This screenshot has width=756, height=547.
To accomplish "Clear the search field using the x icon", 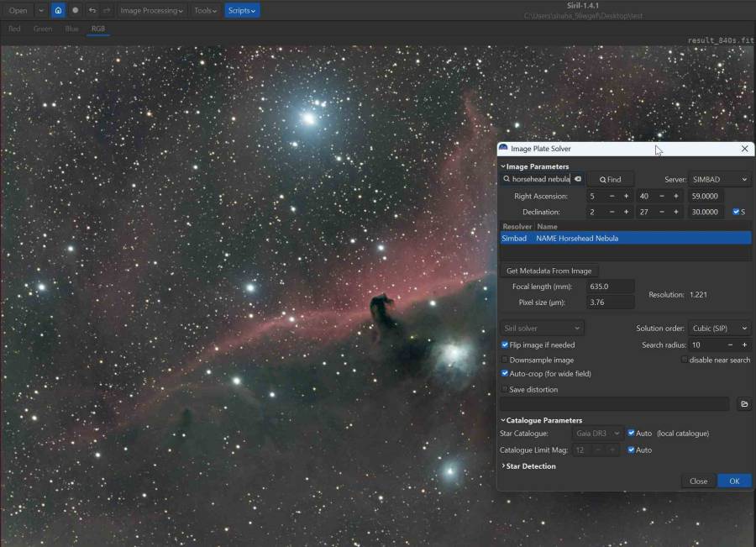I will pos(577,179).
